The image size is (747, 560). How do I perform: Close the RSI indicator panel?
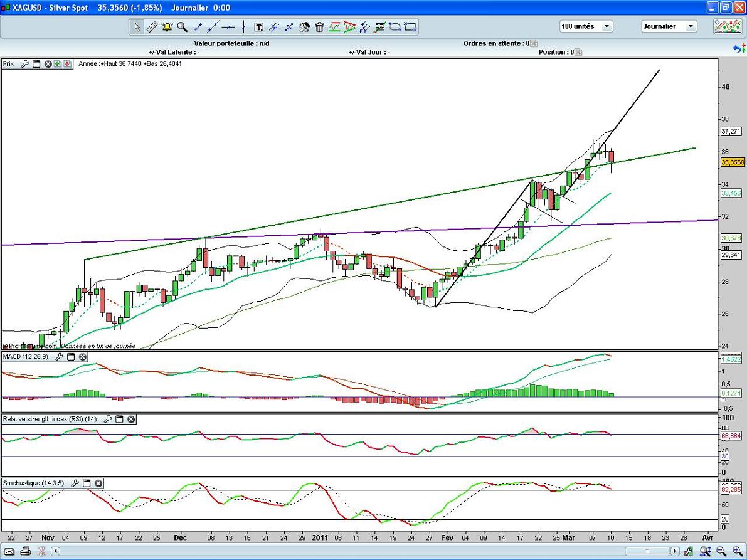pyautogui.click(x=131, y=419)
